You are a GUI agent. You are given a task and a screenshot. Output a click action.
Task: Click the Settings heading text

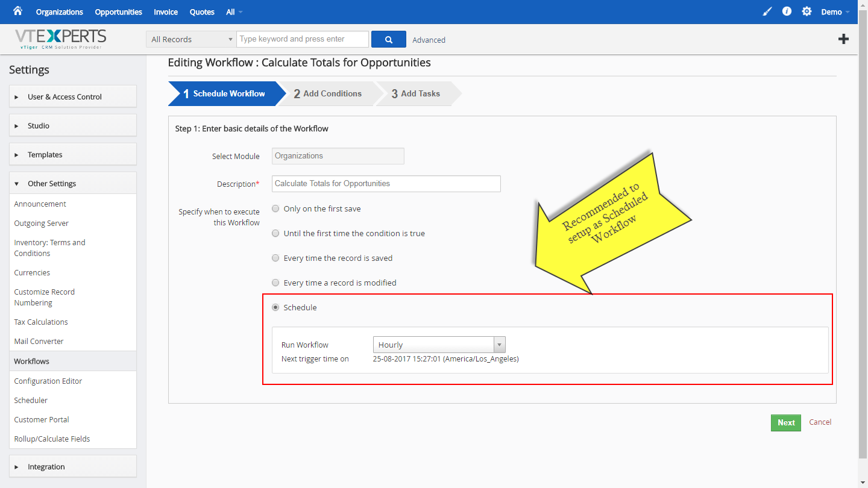point(29,70)
